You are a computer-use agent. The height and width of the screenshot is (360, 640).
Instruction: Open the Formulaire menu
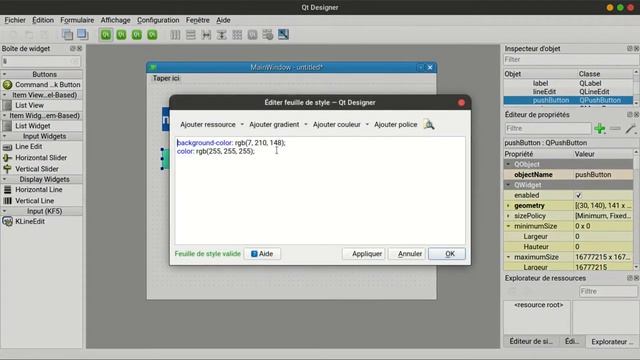coord(77,20)
